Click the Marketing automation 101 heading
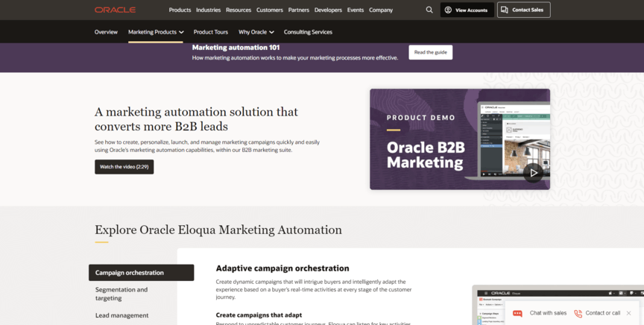644x325 pixels. coord(236,48)
